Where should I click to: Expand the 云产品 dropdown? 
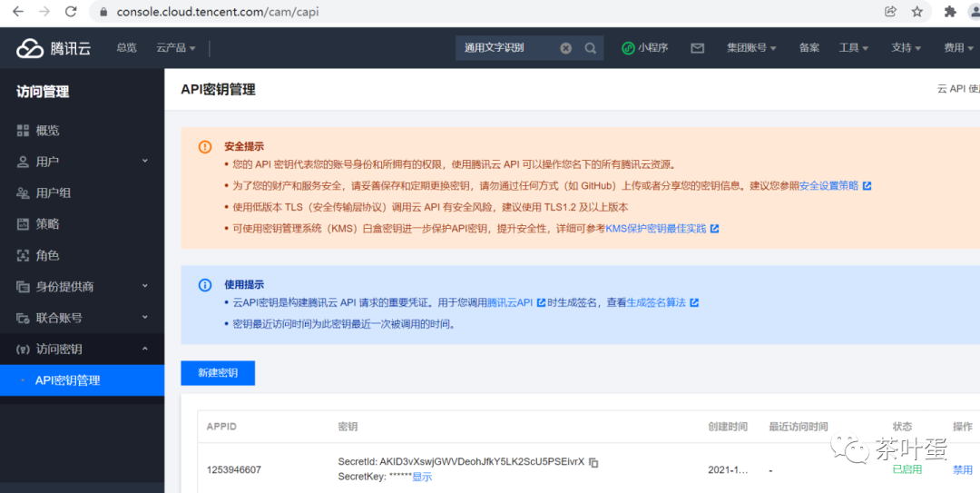pyautogui.click(x=176, y=47)
